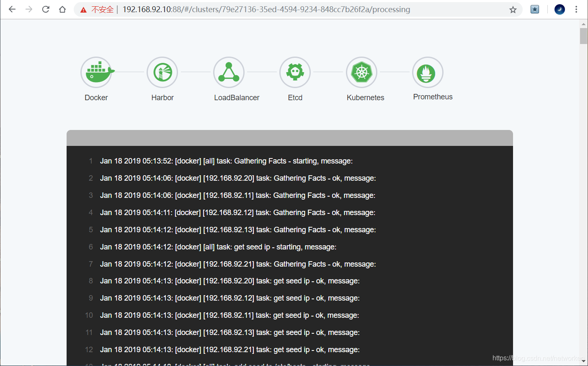The height and width of the screenshot is (366, 588).
Task: Select log line 12 get seed ip 192.168.92.21
Action: [230, 350]
